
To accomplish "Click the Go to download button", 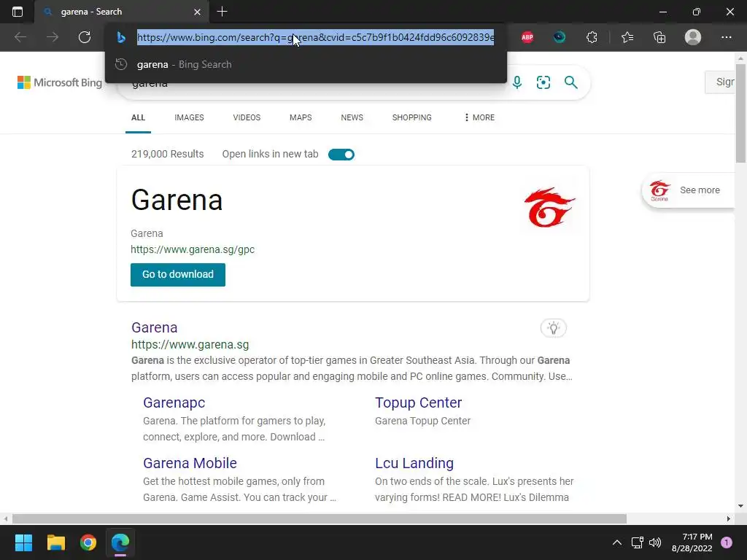I will pos(178,275).
